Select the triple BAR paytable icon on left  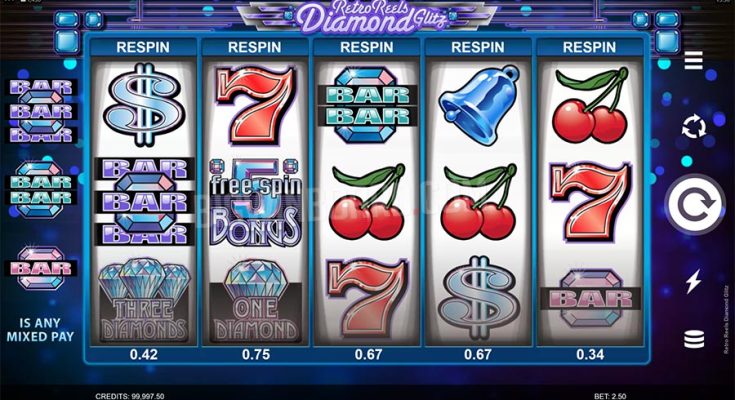pyautogui.click(x=42, y=111)
